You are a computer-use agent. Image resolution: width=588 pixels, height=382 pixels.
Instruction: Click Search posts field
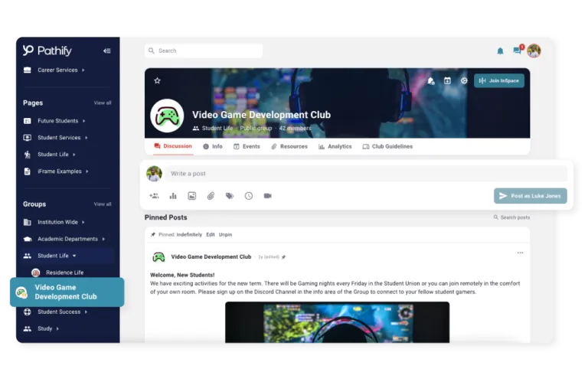click(x=511, y=217)
